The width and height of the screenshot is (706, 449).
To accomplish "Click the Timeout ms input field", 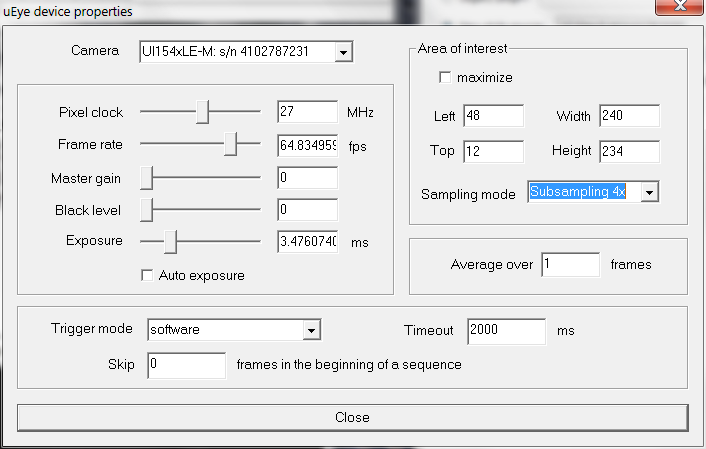I will 507,331.
